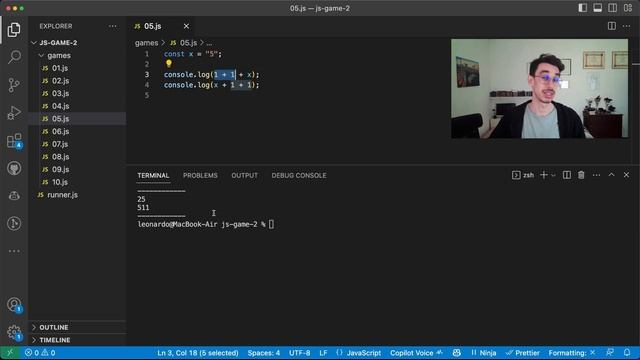Screen dimensions: 640x360
Task: Click the lightbulb code action on line 2
Action: (x=169, y=64)
